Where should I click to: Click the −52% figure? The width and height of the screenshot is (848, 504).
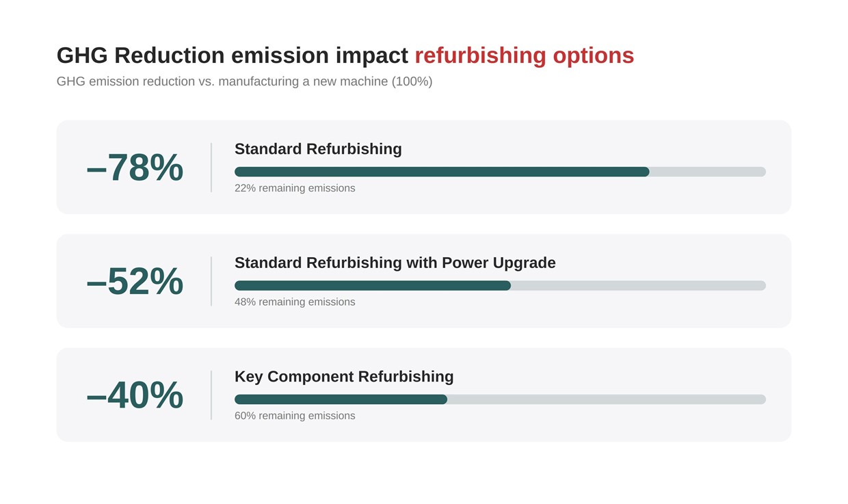point(135,281)
